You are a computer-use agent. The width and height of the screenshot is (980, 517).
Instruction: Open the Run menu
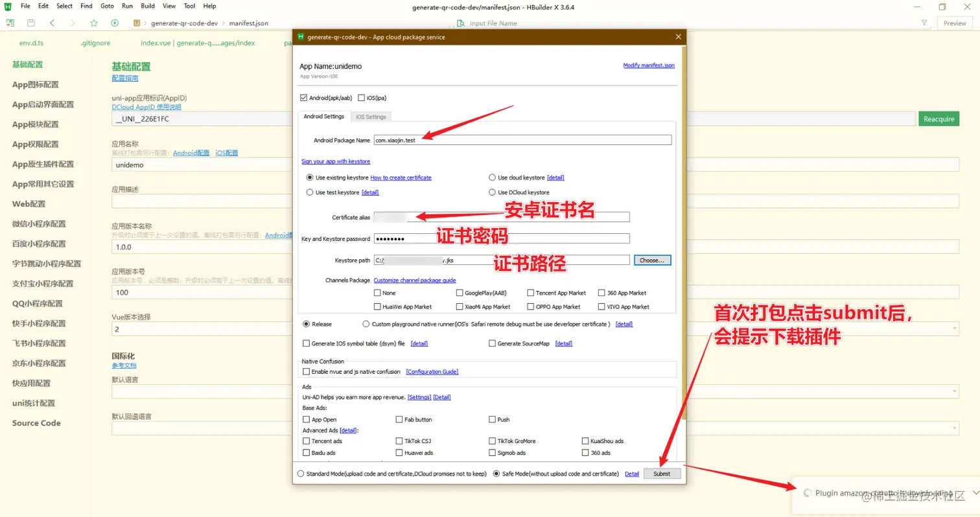127,6
